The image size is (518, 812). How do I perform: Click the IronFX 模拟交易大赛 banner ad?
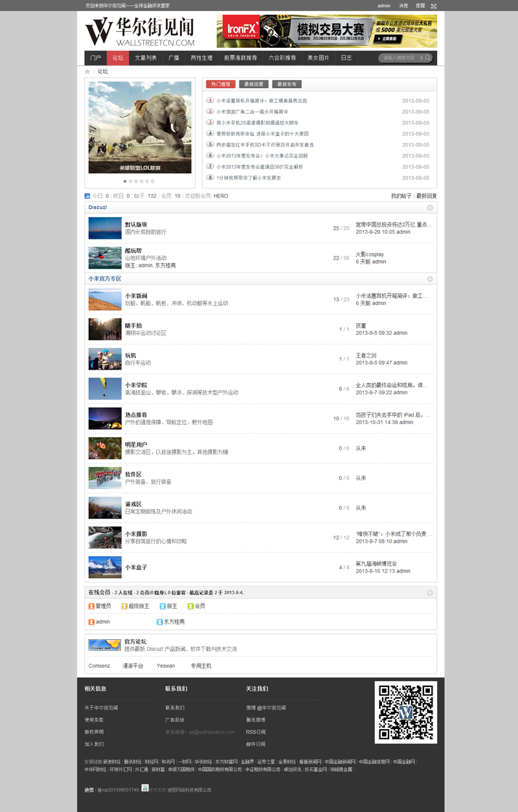click(x=327, y=31)
